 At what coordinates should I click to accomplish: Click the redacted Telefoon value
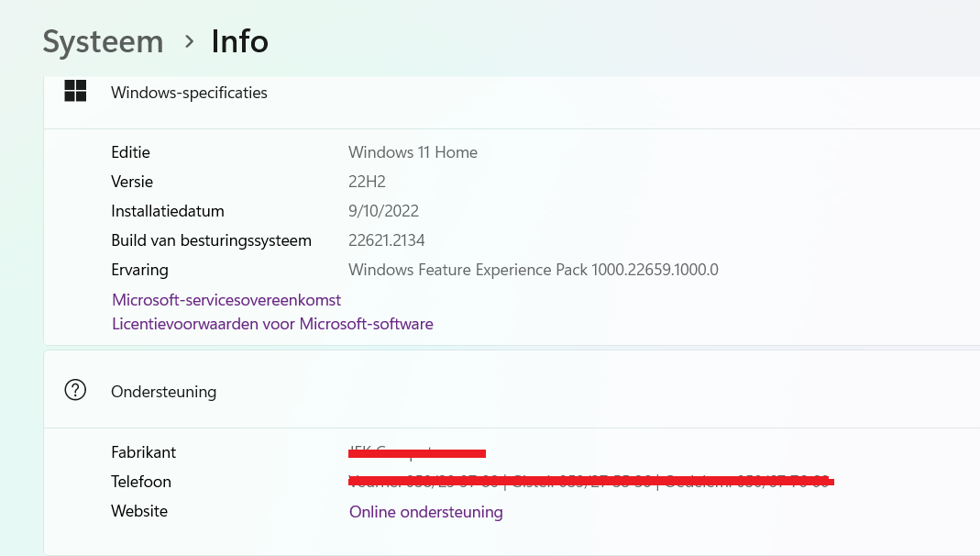click(590, 481)
